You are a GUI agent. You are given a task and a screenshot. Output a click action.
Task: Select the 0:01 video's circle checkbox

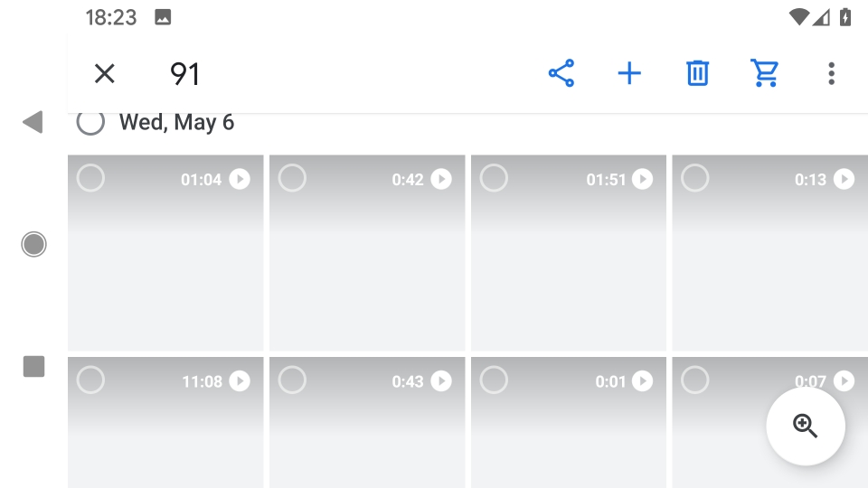click(494, 380)
